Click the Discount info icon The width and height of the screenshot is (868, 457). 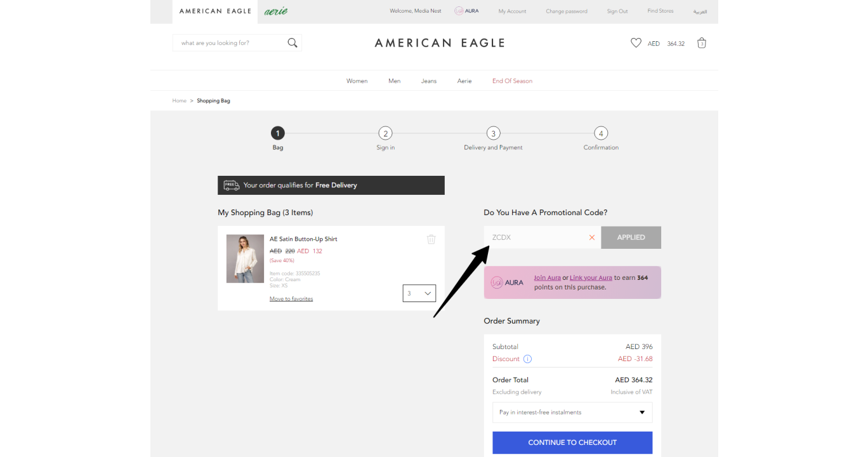point(527,359)
